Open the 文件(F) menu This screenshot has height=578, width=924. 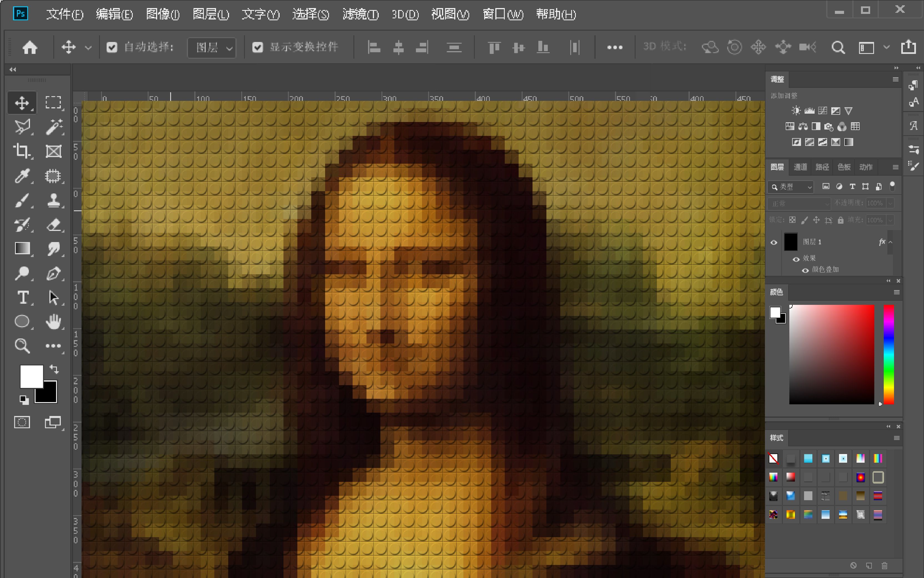64,14
